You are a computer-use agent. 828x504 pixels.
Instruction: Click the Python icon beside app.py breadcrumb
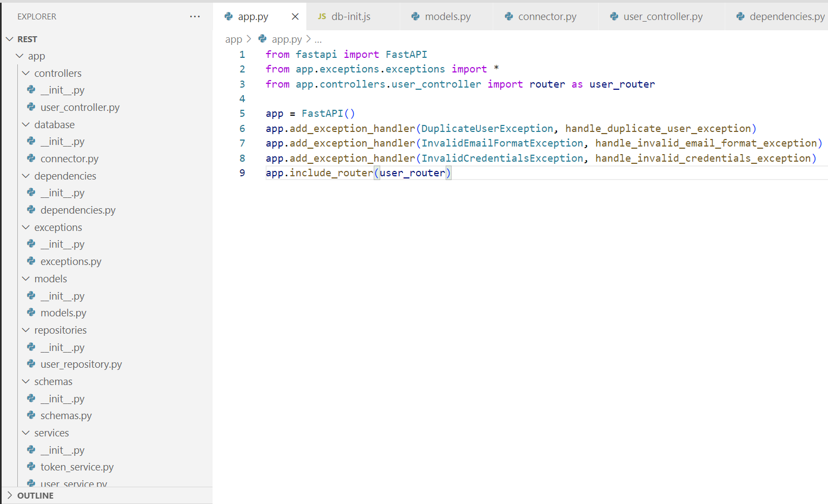262,39
